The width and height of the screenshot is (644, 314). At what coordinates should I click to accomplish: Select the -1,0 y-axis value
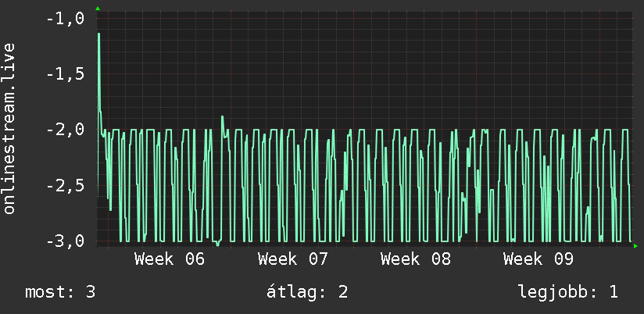pyautogui.click(x=66, y=19)
